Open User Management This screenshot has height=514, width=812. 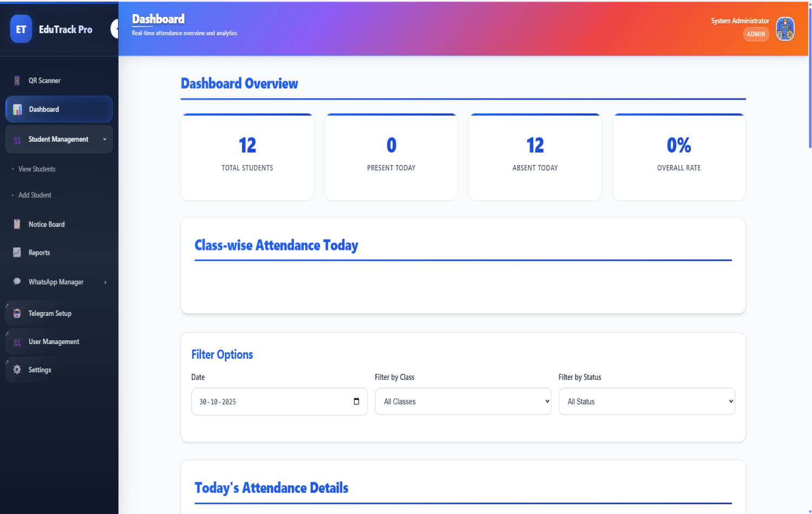point(54,341)
